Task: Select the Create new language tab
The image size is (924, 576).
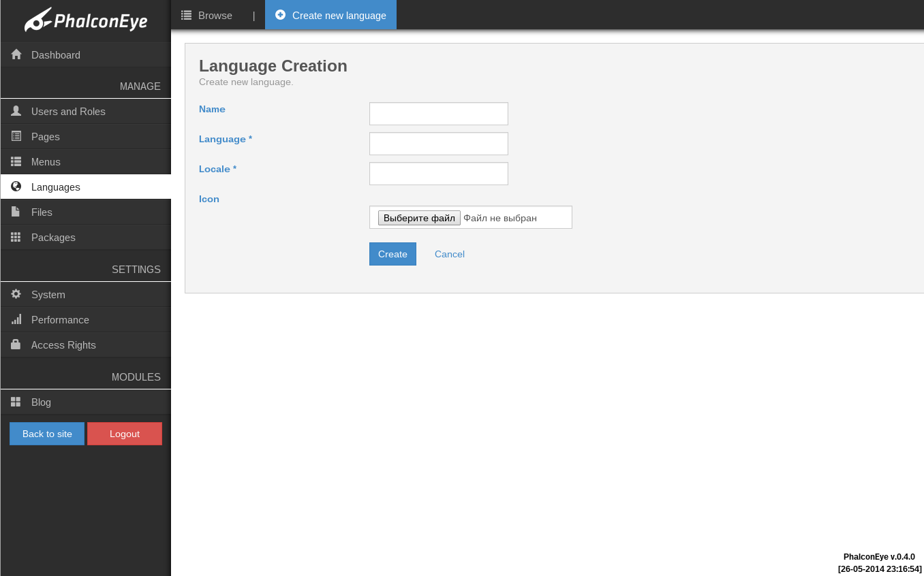Action: coord(330,15)
